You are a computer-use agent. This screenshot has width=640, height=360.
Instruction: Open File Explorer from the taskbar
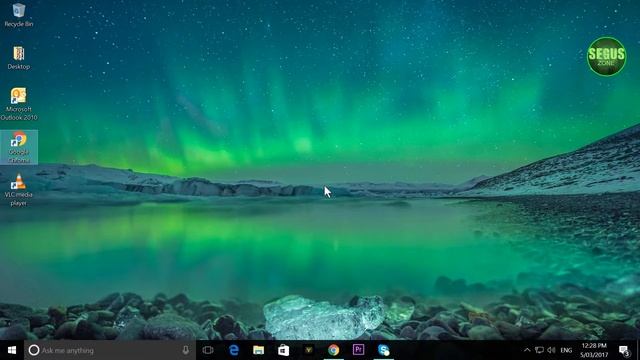click(x=258, y=350)
